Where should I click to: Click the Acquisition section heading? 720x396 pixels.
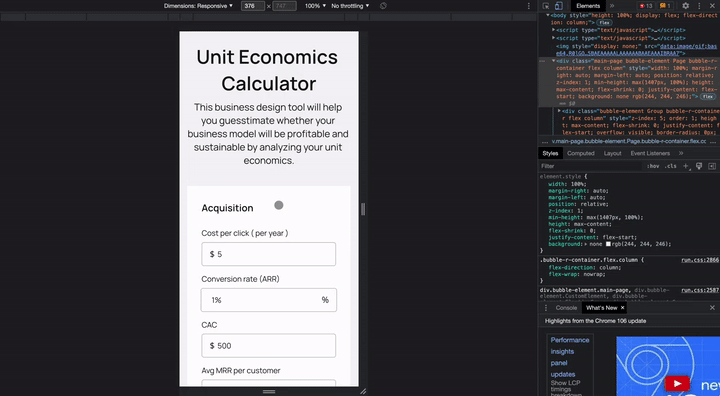[227, 208]
